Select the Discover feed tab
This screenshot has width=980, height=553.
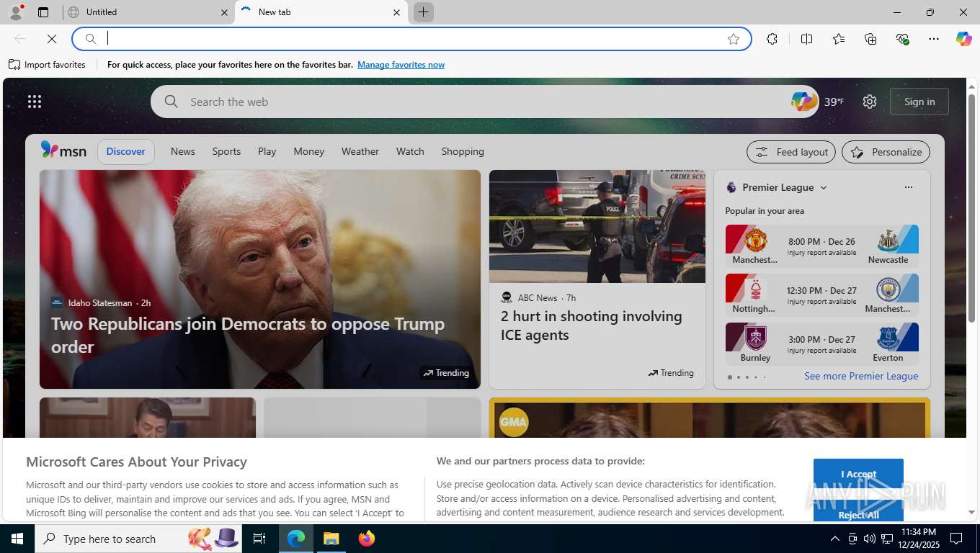click(x=126, y=151)
